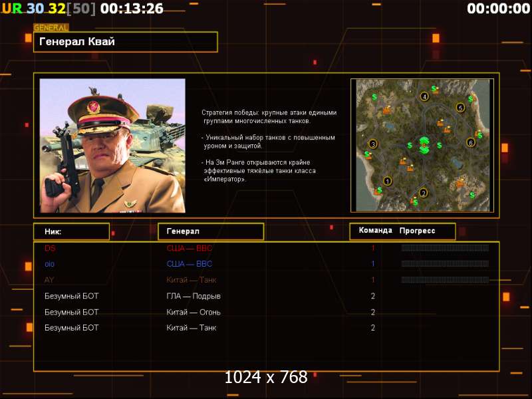Select player nickname 'AY'

[49, 280]
